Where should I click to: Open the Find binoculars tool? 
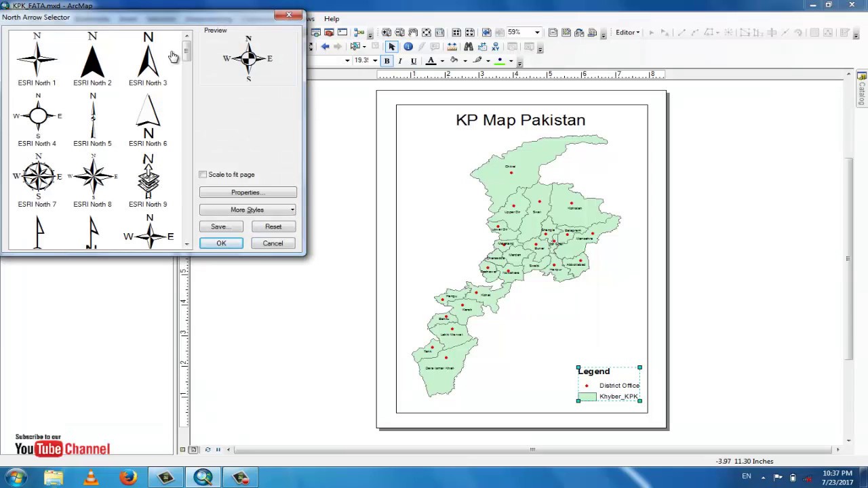[469, 47]
